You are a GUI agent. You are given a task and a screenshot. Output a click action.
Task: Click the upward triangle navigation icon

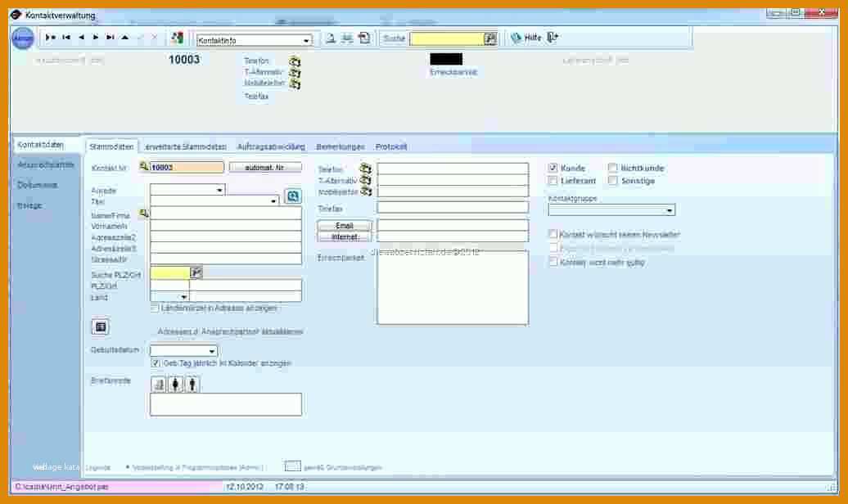pyautogui.click(x=125, y=38)
